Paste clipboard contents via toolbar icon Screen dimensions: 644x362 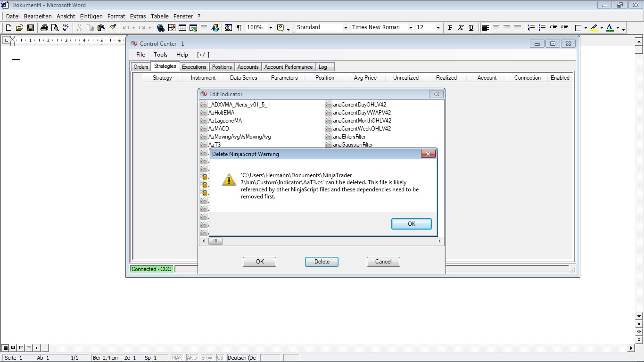tap(101, 28)
